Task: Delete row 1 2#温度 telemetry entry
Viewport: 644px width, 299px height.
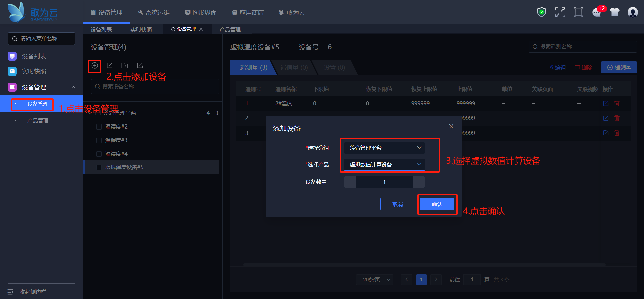Action: (616, 103)
